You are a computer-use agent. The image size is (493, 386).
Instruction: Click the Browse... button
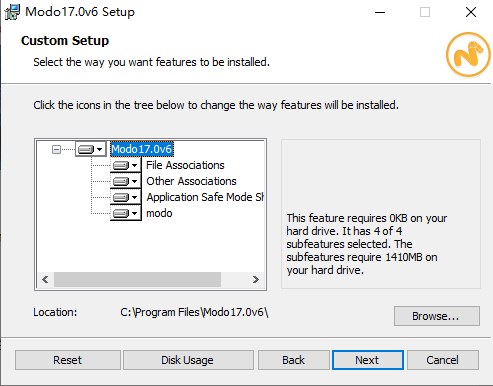[437, 316]
